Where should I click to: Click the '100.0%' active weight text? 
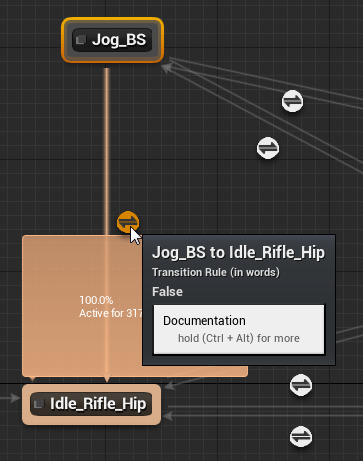point(96,300)
